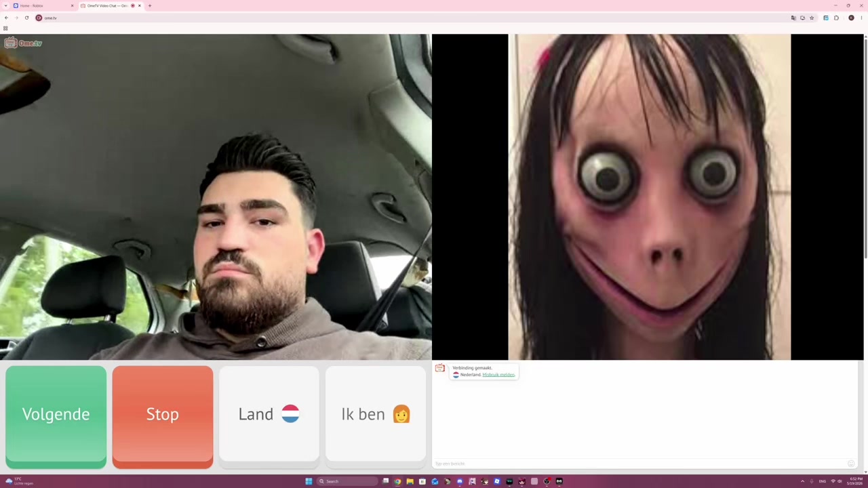This screenshot has width=868, height=488.
Task: Click the remote stranger video feed
Action: pos(648,197)
